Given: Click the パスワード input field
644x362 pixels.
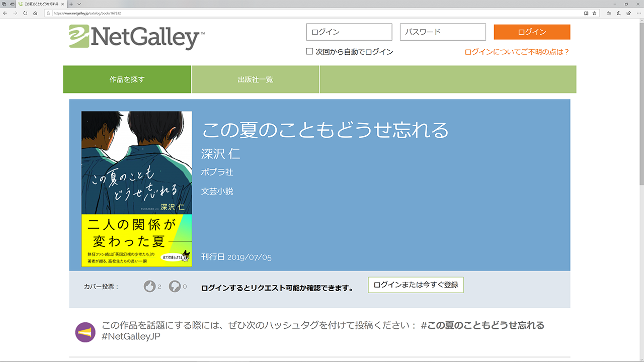Looking at the screenshot, I should tap(443, 32).
